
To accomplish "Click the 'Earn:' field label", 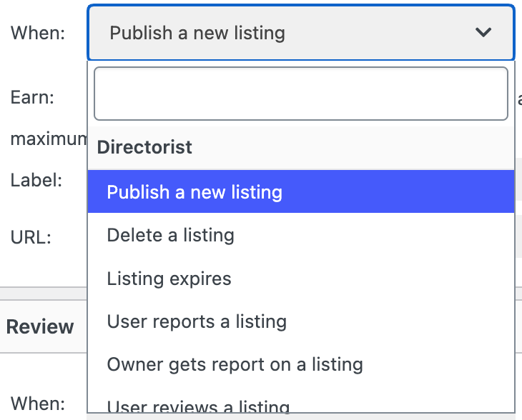I will point(32,98).
